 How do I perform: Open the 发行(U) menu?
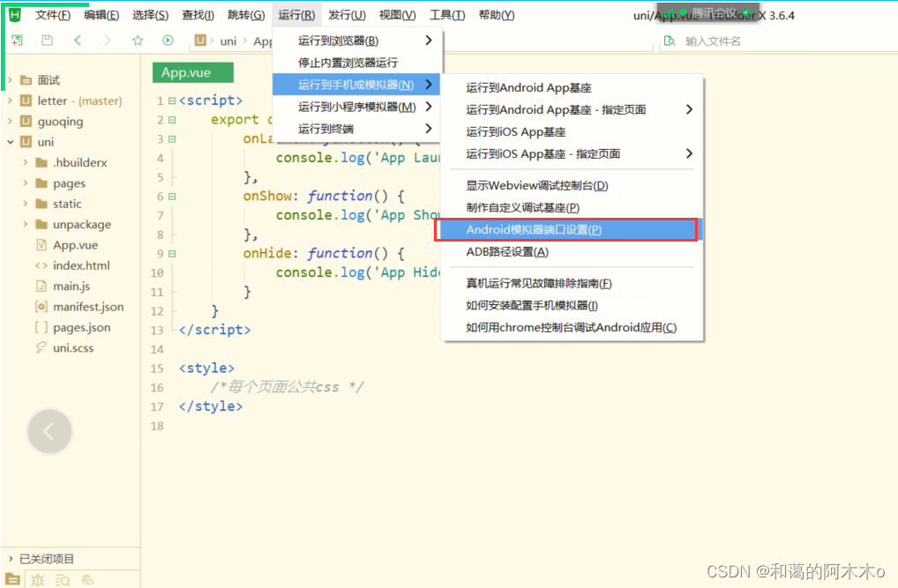coord(347,15)
